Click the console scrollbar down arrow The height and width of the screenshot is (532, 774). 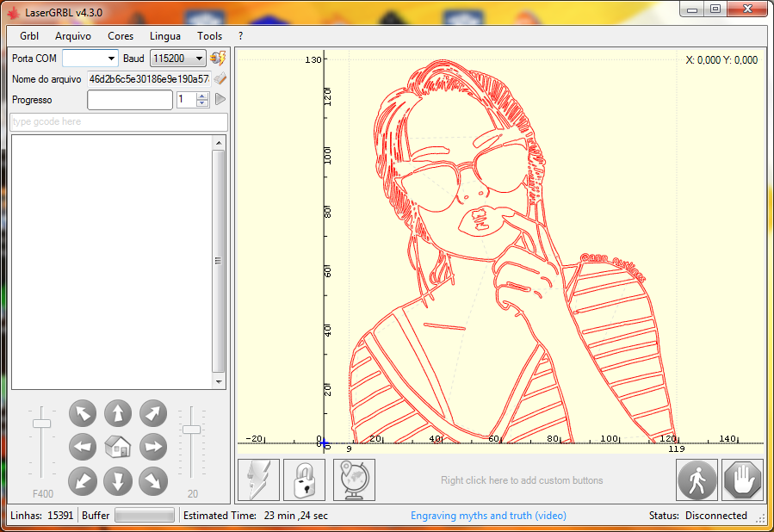pos(219,382)
